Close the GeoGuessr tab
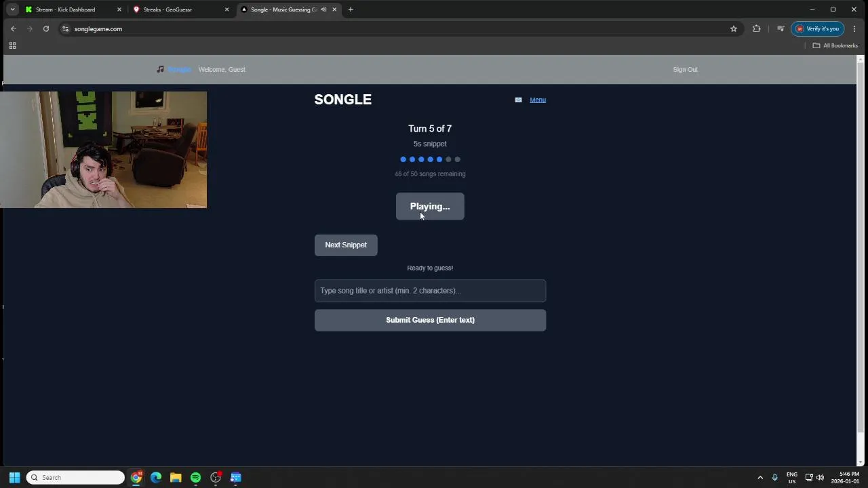Viewport: 868px width, 488px height. [x=226, y=9]
